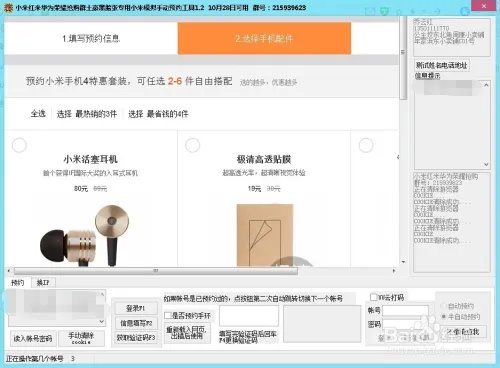Switch to the '换IP' tab

tap(43, 283)
